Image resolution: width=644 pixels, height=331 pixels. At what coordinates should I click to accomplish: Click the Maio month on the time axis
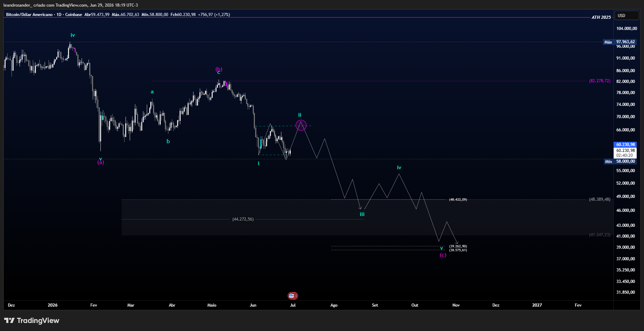[x=212, y=305]
